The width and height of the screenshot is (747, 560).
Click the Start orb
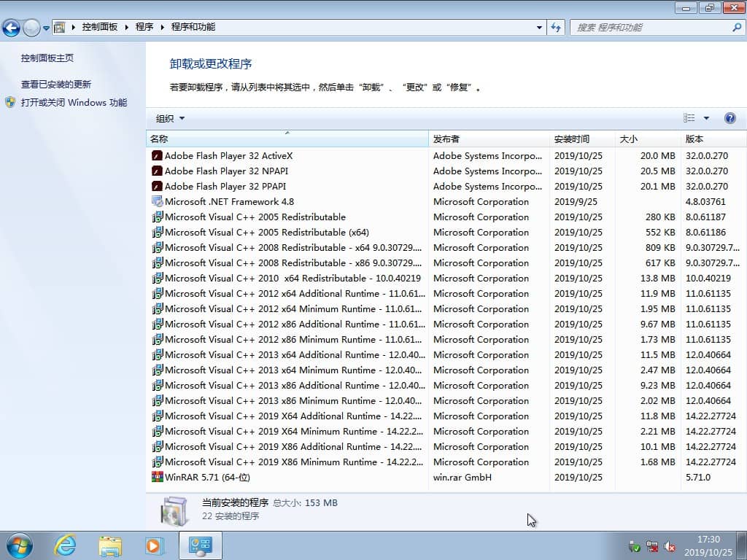click(18, 545)
